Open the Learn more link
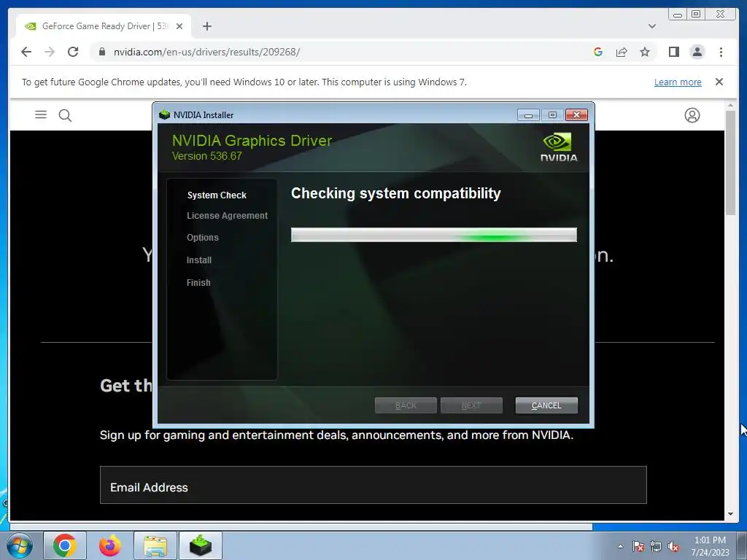Screen dimensions: 747x560 pos(678,82)
